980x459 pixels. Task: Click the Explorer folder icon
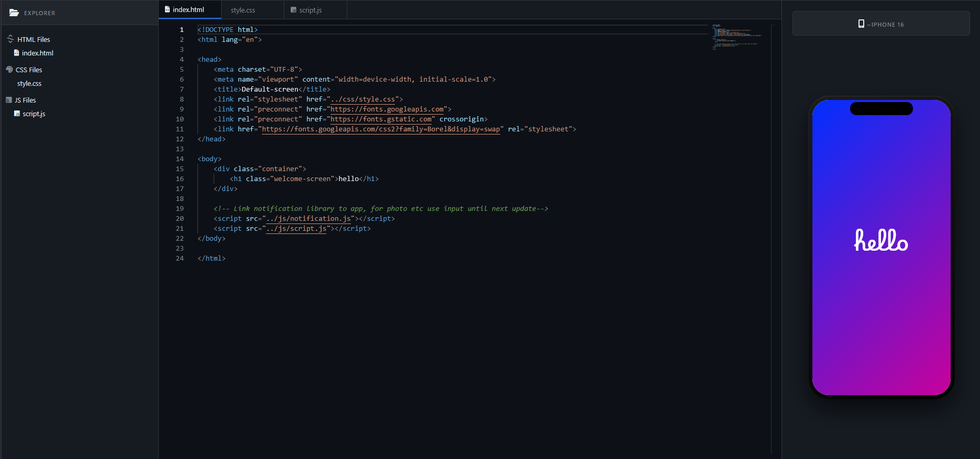coord(14,13)
